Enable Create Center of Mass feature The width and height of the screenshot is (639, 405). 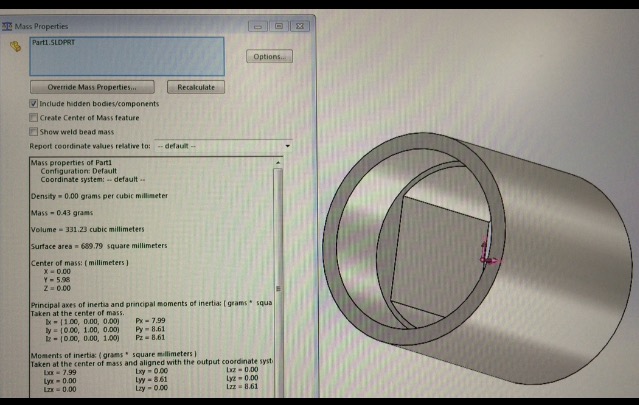[33, 118]
